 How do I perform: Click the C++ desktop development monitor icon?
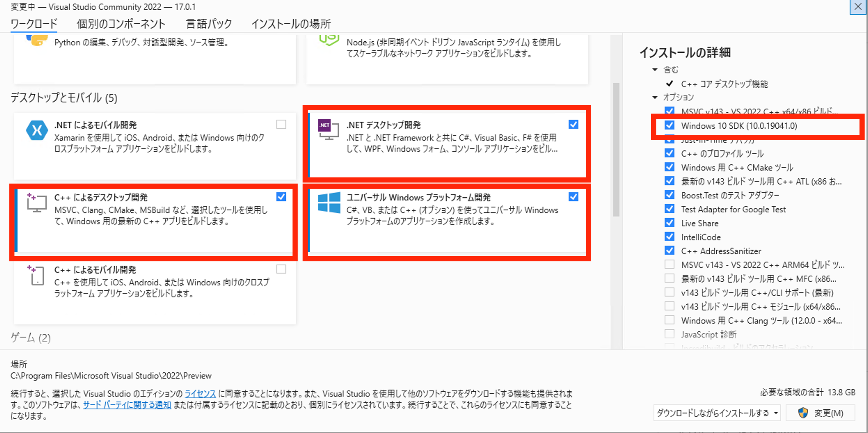tap(37, 203)
